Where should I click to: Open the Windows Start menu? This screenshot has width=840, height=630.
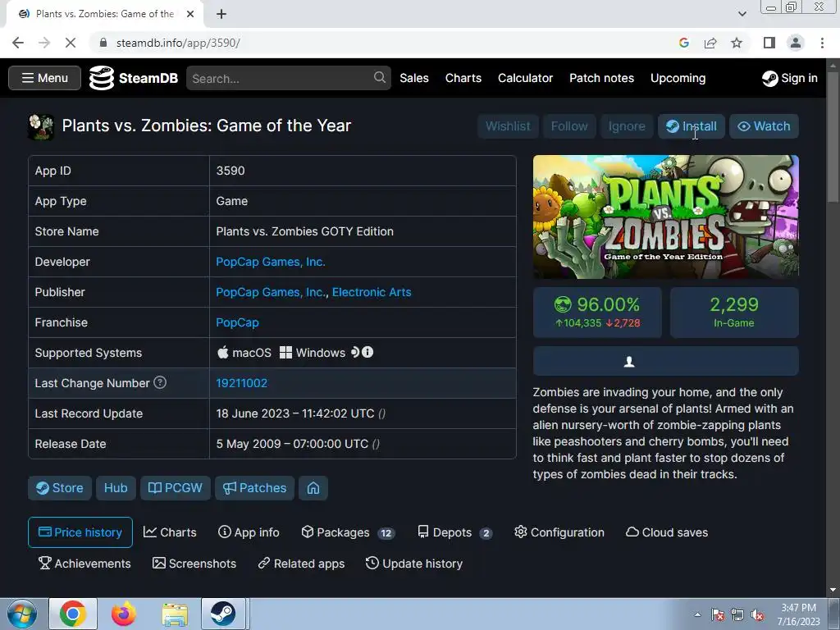coord(22,614)
